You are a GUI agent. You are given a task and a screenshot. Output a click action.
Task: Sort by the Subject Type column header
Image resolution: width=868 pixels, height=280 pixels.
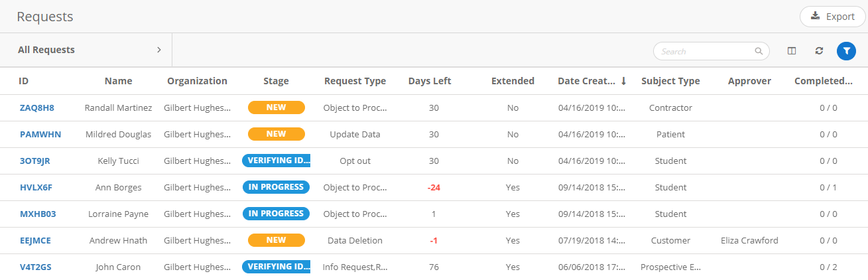coord(670,81)
